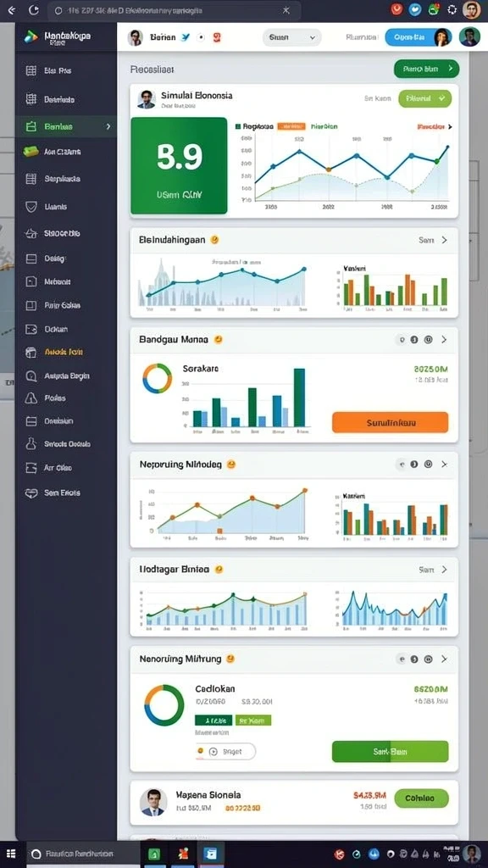
Task: Toggle the first round control on Bandgau Manaa card
Action: point(402,339)
